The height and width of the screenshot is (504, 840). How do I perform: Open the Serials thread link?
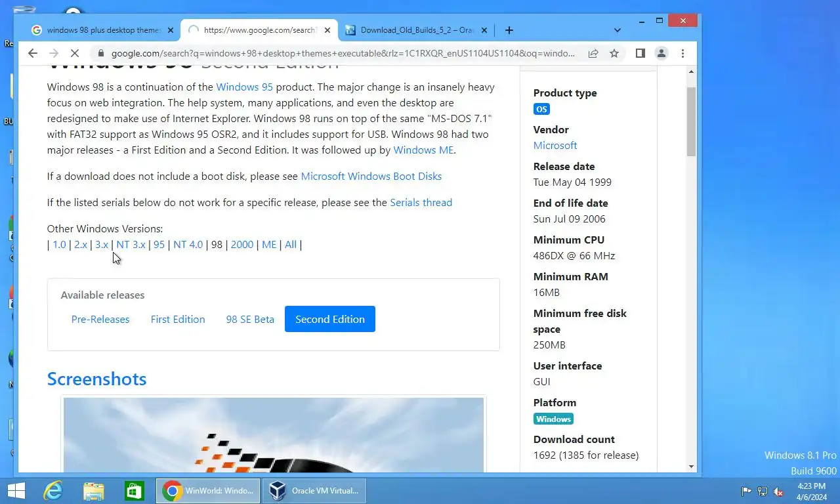point(421,202)
